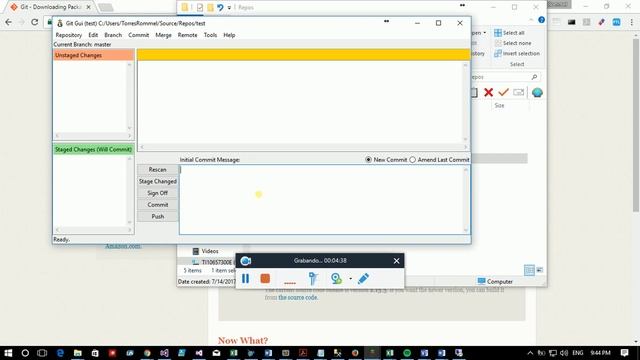
Task: Click the Commit button beside message box
Action: [158, 204]
